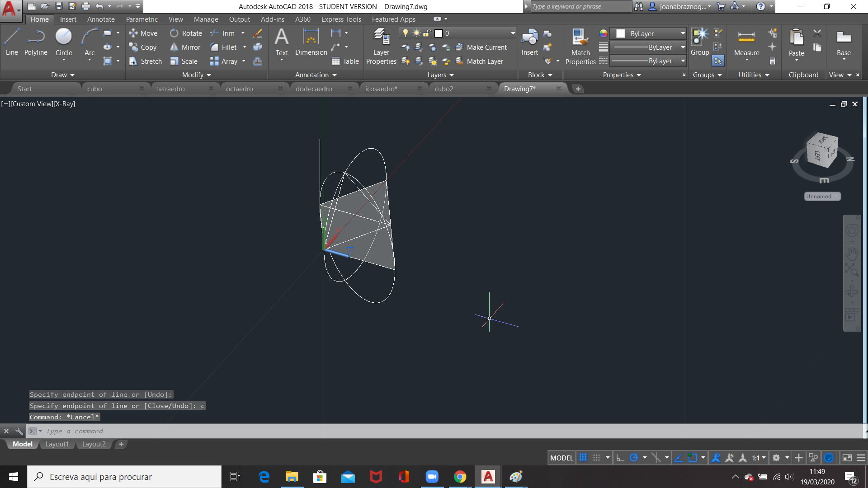This screenshot has height=488, width=868.
Task: Expand the Modify panel
Action: [x=197, y=75]
